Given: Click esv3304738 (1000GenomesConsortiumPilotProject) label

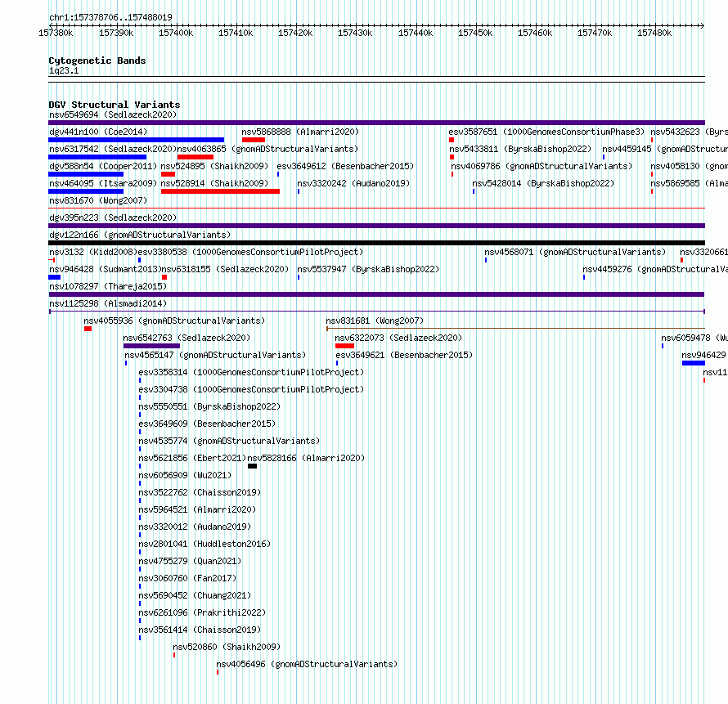Looking at the screenshot, I should 251,389.
